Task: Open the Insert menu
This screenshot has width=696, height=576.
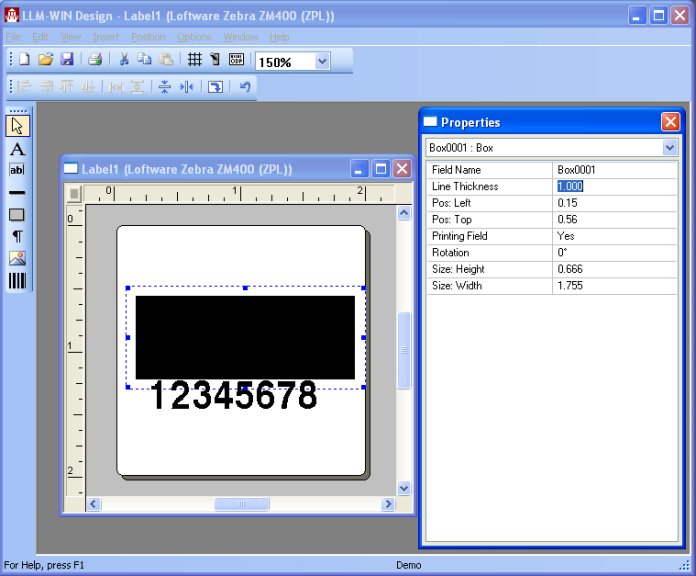Action: click(106, 37)
